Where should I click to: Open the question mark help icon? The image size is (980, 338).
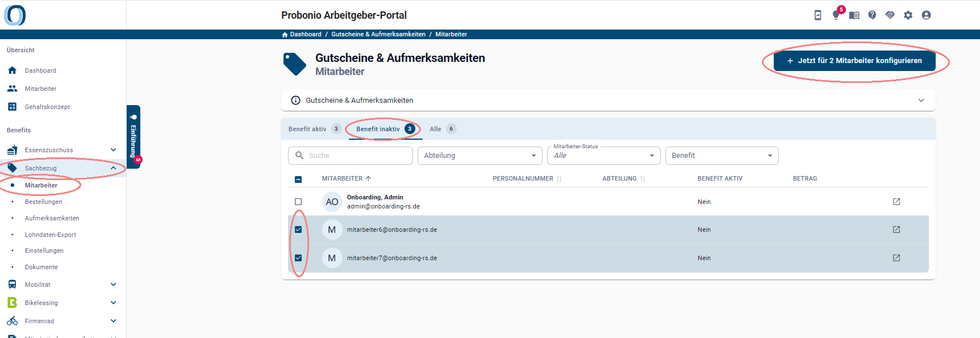coord(872,15)
